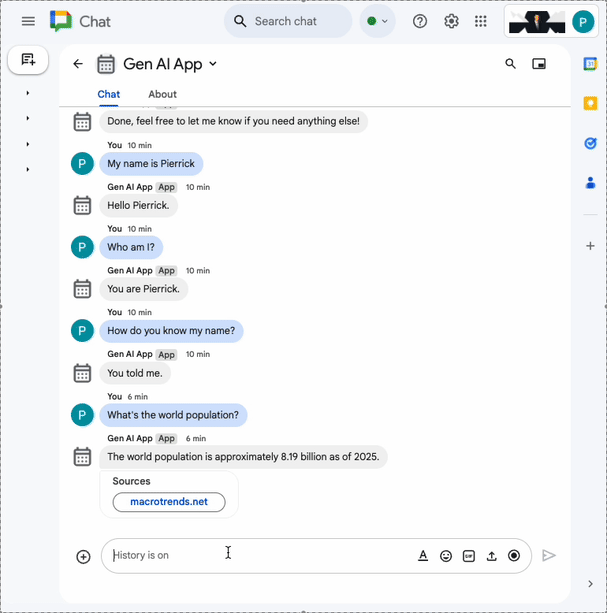The image size is (607, 613).
Task: Switch to the About tab
Action: pos(162,94)
